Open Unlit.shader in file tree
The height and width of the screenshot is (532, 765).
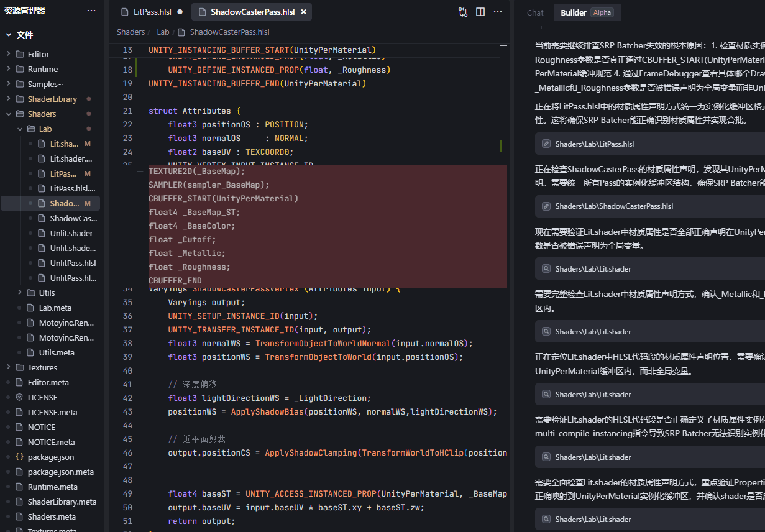pyautogui.click(x=71, y=233)
